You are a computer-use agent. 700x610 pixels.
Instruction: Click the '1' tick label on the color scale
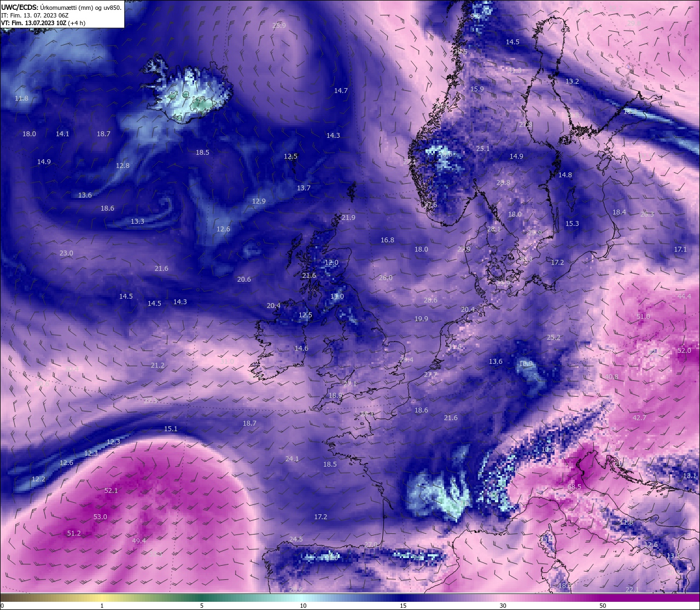[x=102, y=606]
